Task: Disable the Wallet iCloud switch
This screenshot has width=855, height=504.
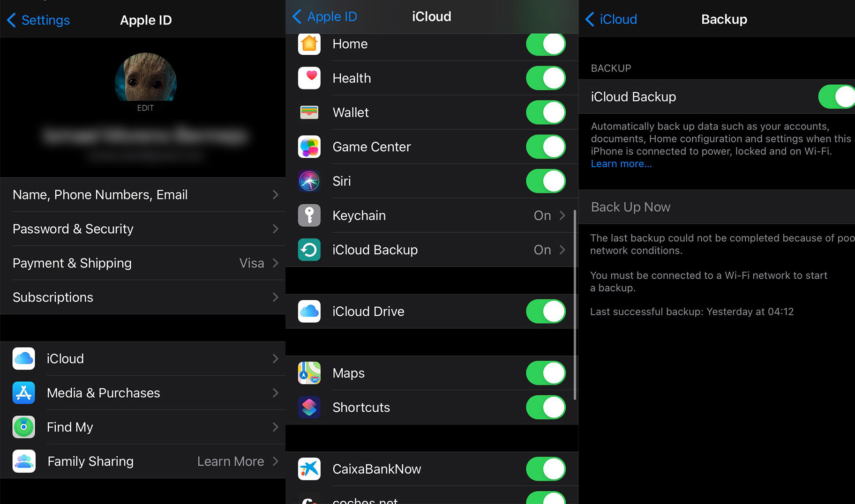Action: click(x=546, y=112)
